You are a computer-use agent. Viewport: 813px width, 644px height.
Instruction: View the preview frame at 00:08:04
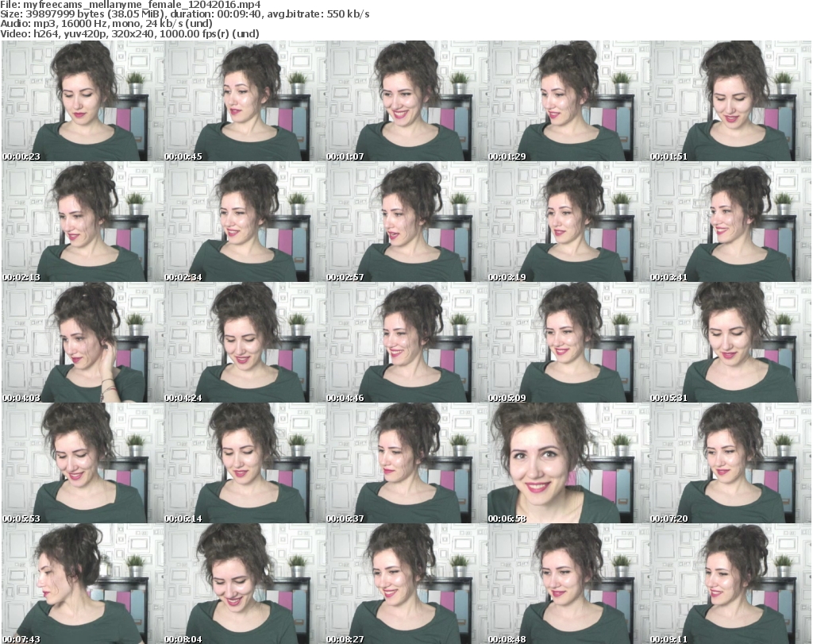(245, 584)
